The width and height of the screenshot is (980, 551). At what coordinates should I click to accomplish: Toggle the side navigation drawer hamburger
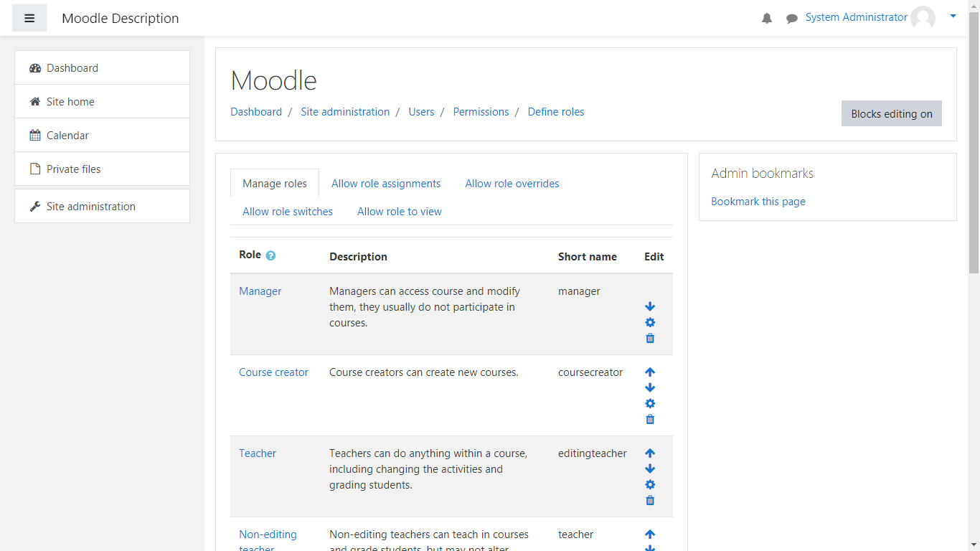click(29, 18)
